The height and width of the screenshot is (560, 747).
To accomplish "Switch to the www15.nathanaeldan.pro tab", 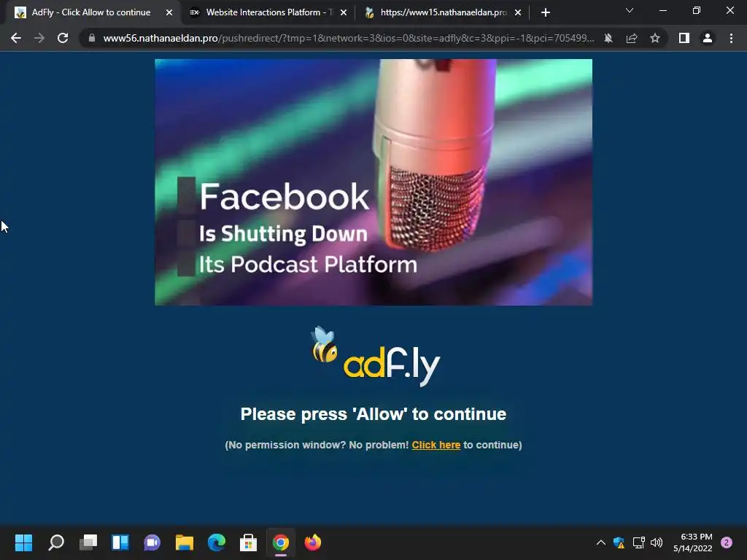I will pos(443,12).
